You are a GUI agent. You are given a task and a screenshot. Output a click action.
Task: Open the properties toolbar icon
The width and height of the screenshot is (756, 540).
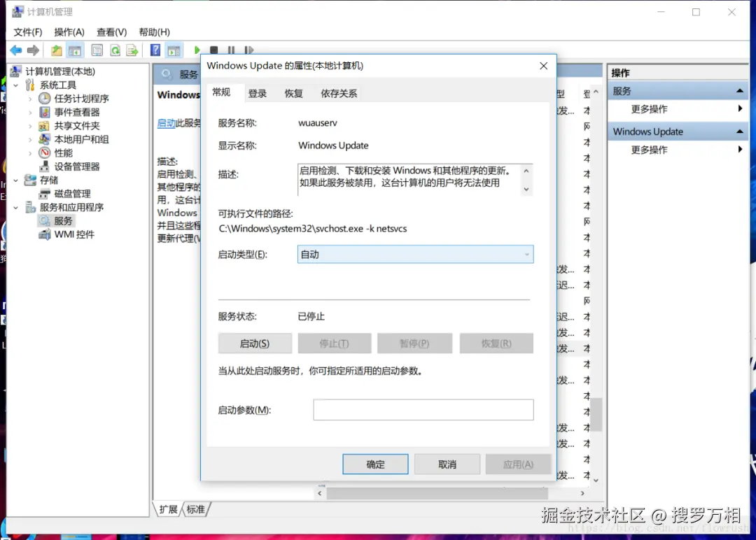point(96,50)
